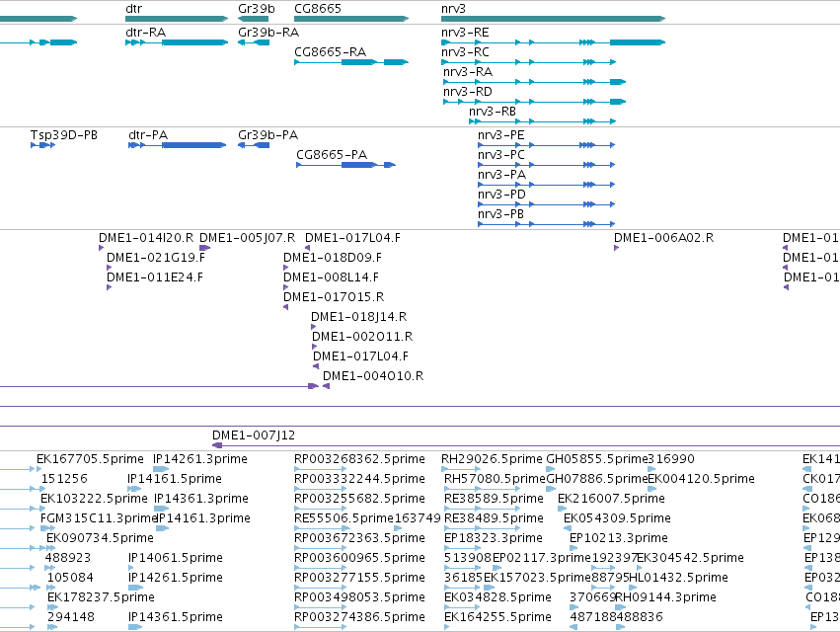Select the nrv3-RD transcript
Image resolution: width=840 pixels, height=632 pixels.
[x=535, y=102]
